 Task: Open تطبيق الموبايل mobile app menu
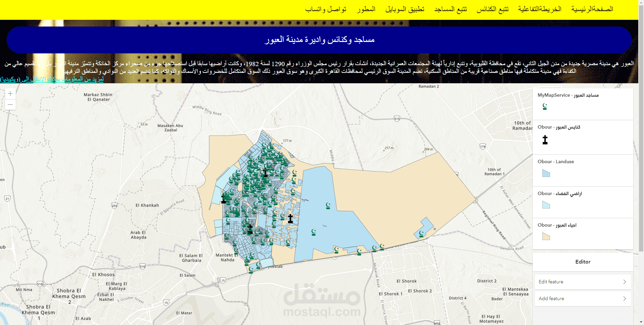pos(405,9)
